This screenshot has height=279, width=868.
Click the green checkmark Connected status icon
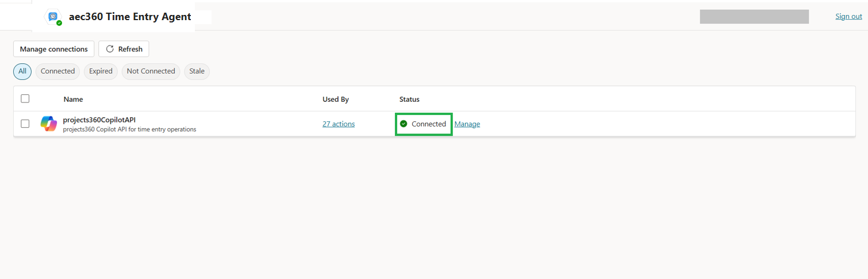tap(404, 124)
